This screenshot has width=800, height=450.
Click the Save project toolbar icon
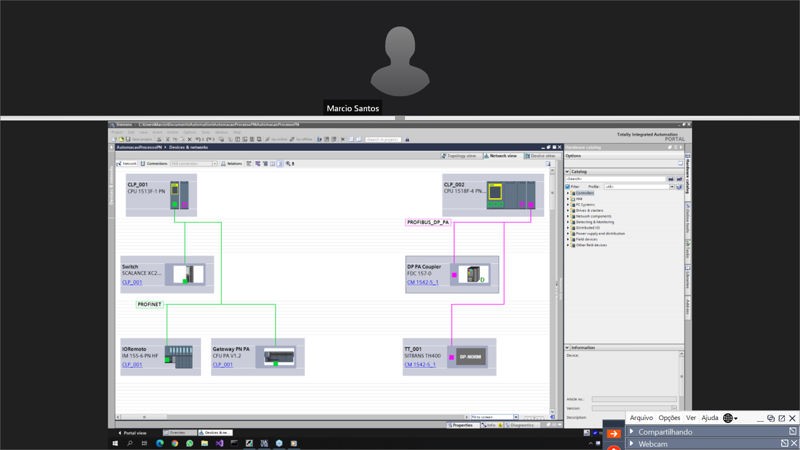[x=128, y=139]
